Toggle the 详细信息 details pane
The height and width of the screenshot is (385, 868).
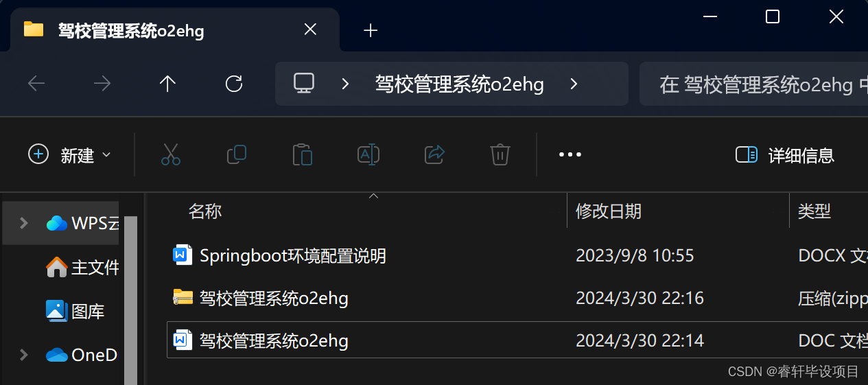click(784, 155)
